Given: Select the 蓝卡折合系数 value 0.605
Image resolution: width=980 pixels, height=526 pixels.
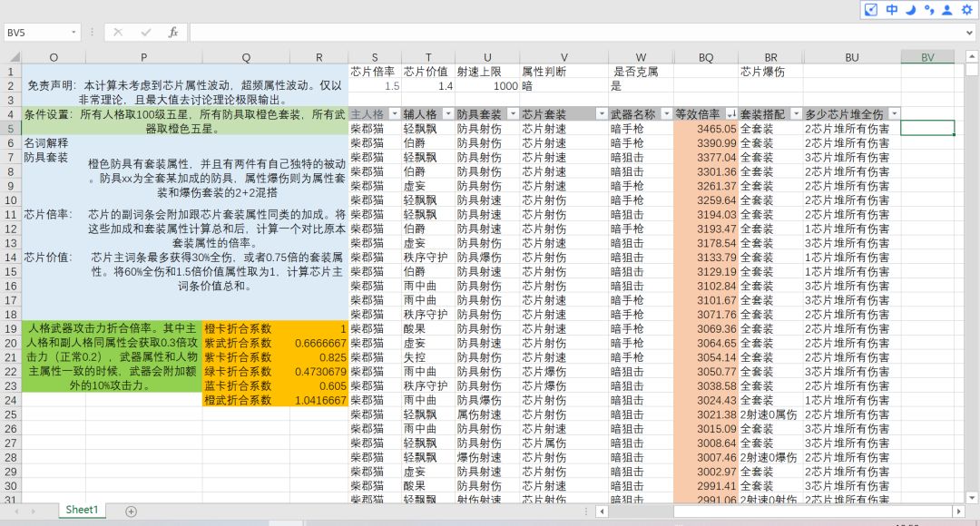Looking at the screenshot, I should point(318,386).
